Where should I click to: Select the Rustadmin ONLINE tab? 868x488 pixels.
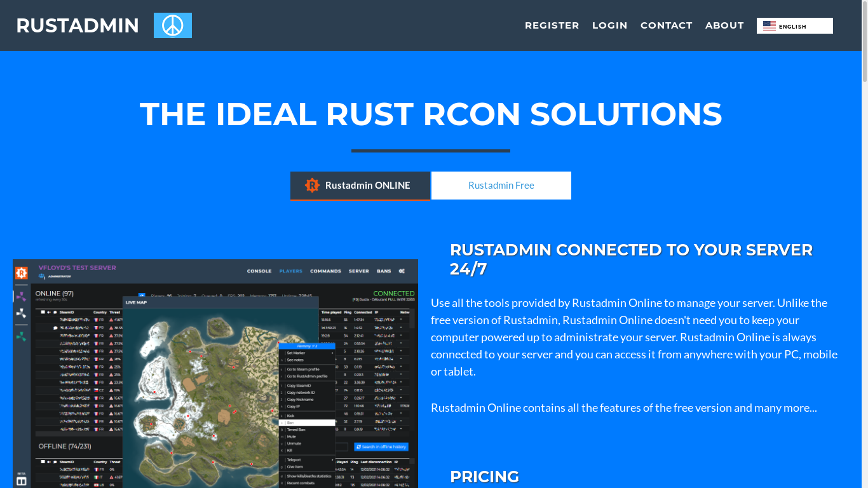[x=360, y=186]
